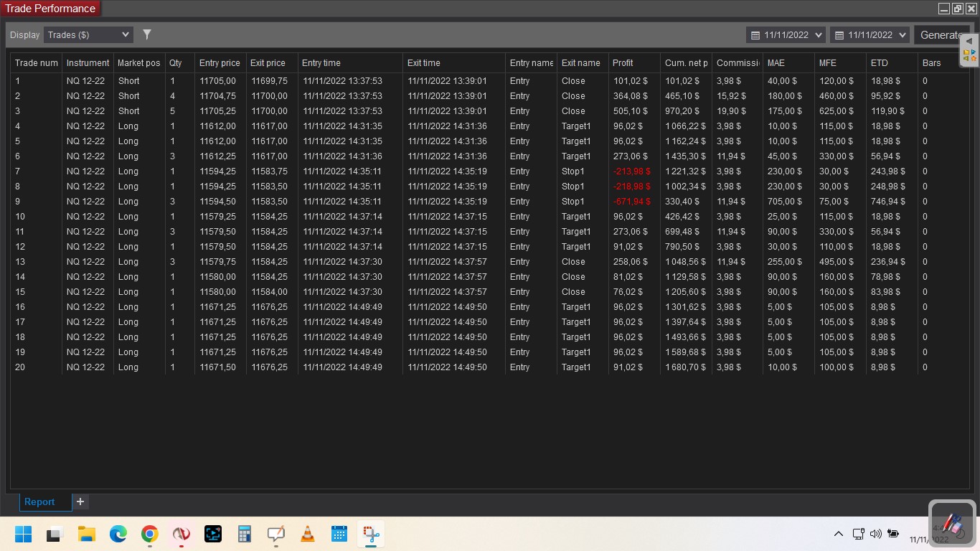Screen dimensions: 980x551
Task: Open the battery tray icon
Action: [893, 534]
